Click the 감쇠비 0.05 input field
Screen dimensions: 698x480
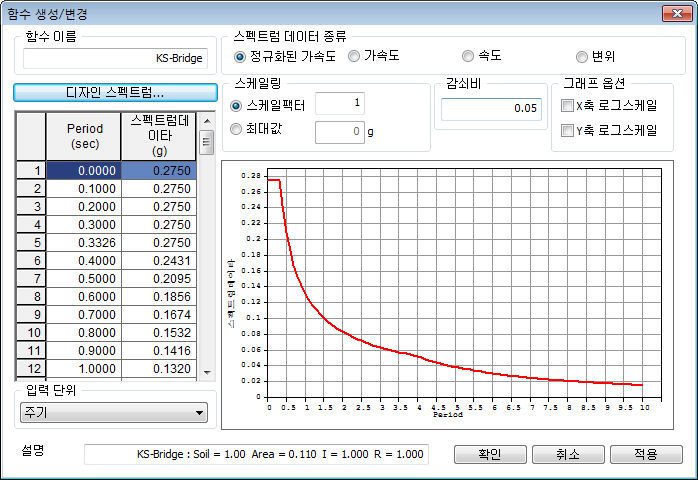click(491, 109)
